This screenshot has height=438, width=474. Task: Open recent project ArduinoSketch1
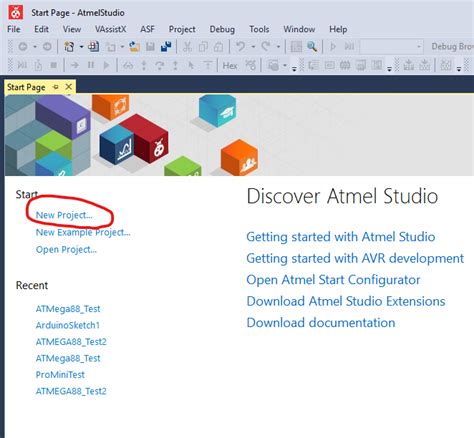click(68, 325)
